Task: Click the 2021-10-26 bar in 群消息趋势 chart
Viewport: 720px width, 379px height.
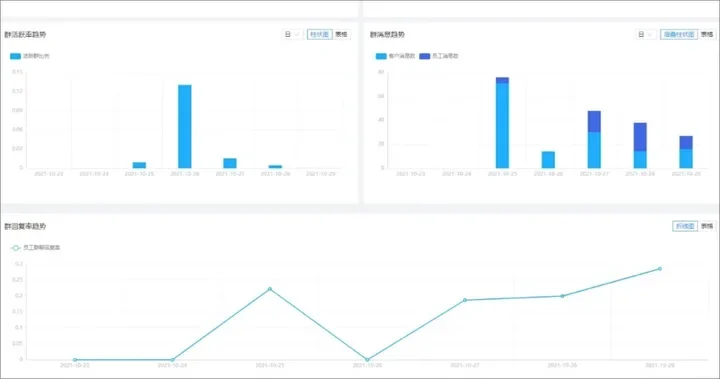Action: 548,160
